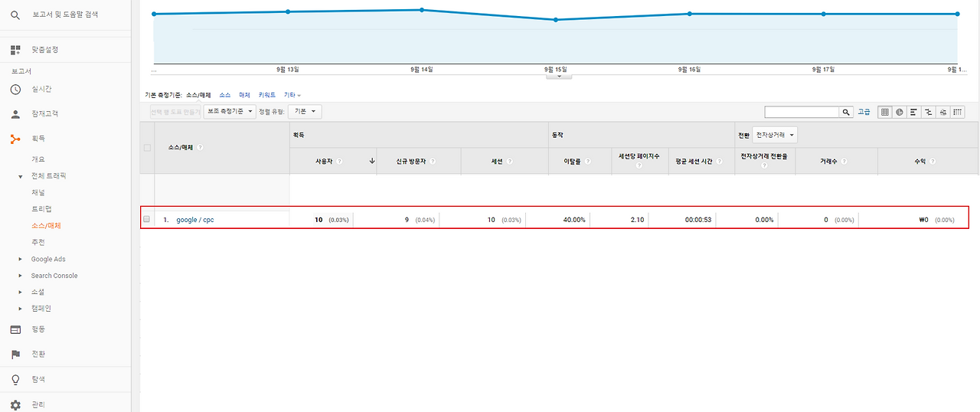Viewport: 980px width, 412px height.
Task: Switch to performance bar view icon
Action: [914, 112]
